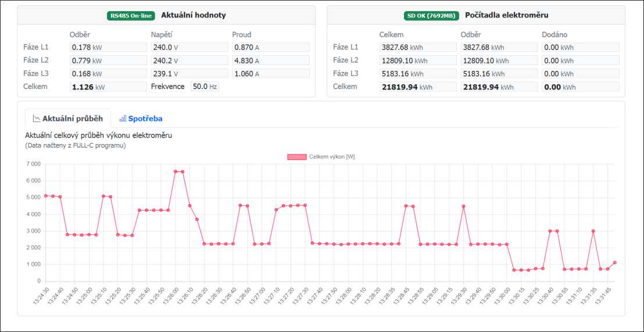Click the bar chart icon beside Spotřeba
Screen dimensions: 644x332
[x=123, y=119]
